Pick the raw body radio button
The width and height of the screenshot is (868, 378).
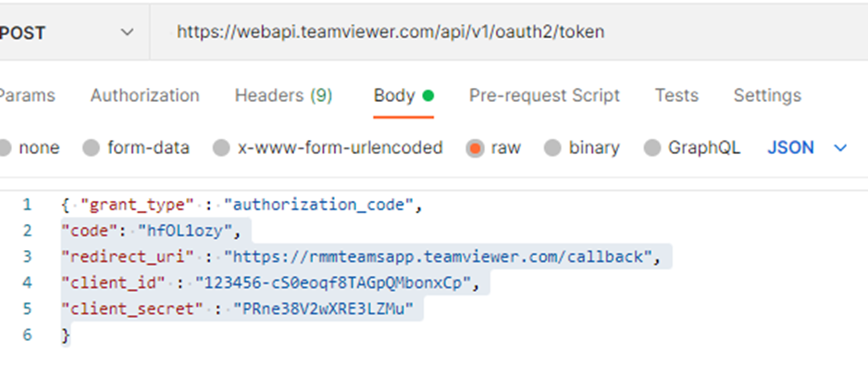coord(476,148)
